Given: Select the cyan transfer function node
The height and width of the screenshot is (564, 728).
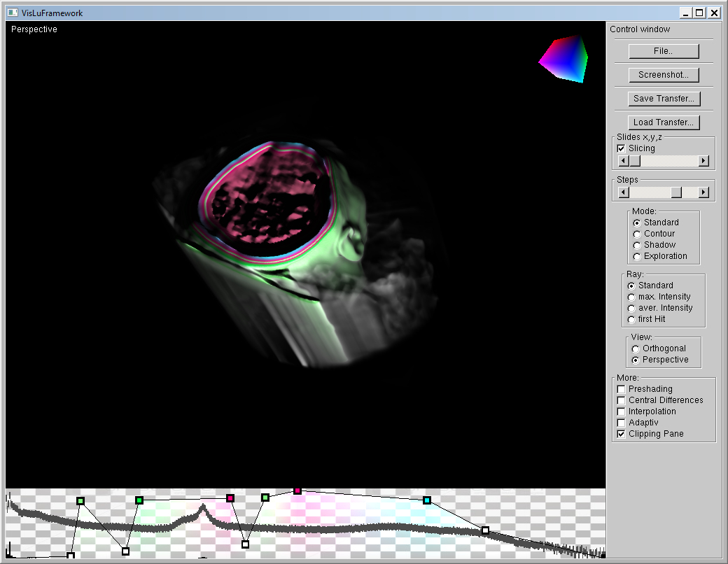Looking at the screenshot, I should click(x=427, y=500).
